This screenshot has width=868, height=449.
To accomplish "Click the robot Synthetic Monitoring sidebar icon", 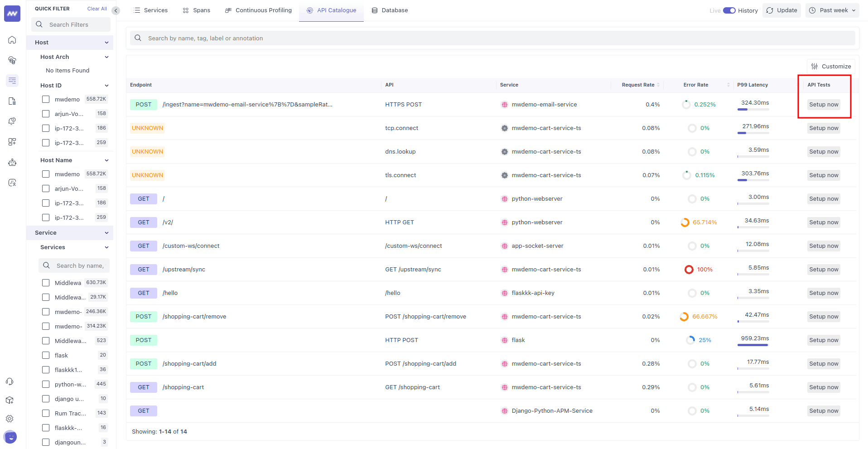I will click(x=12, y=162).
